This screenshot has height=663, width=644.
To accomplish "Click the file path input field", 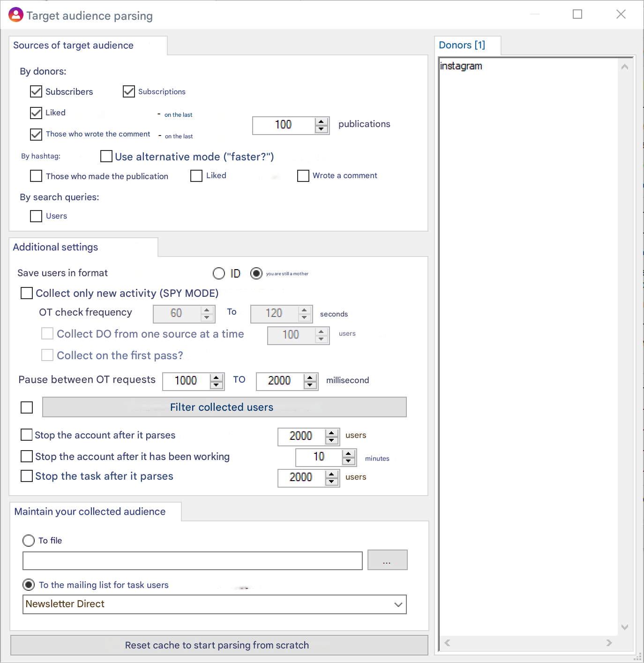I will point(193,561).
